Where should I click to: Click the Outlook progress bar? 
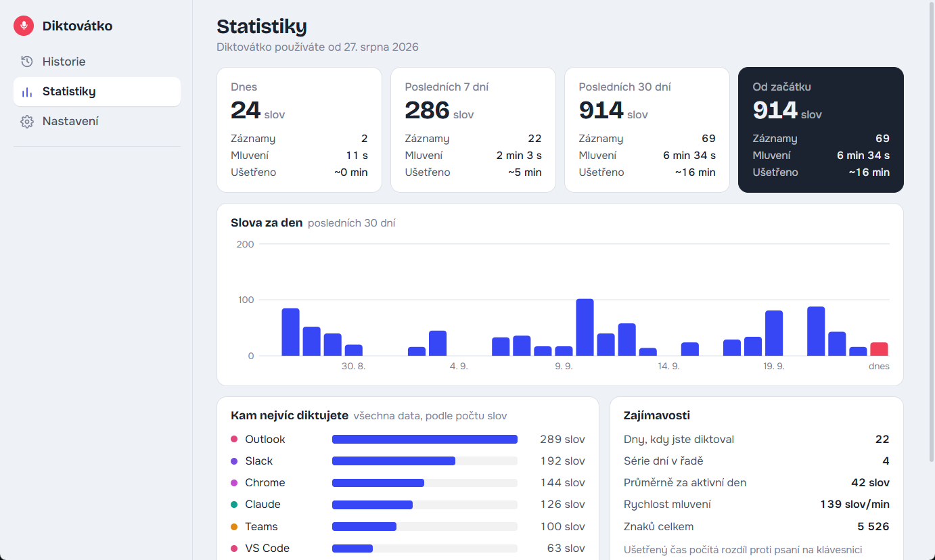pyautogui.click(x=425, y=440)
